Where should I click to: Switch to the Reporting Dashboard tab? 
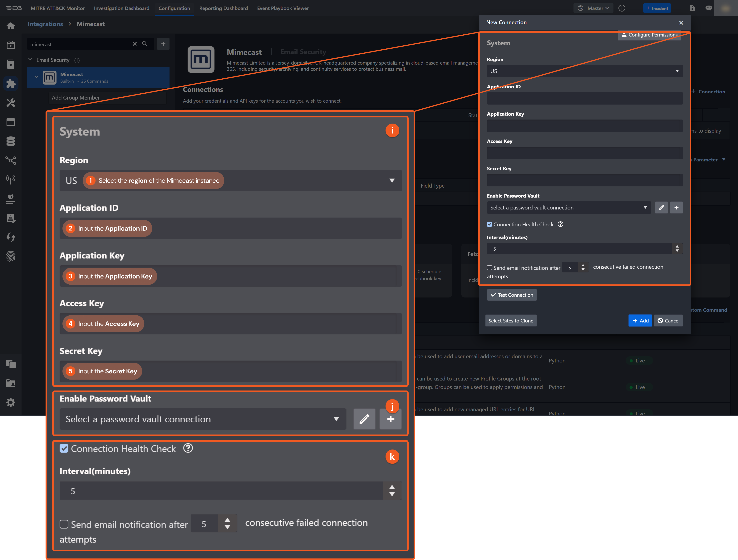coord(224,8)
